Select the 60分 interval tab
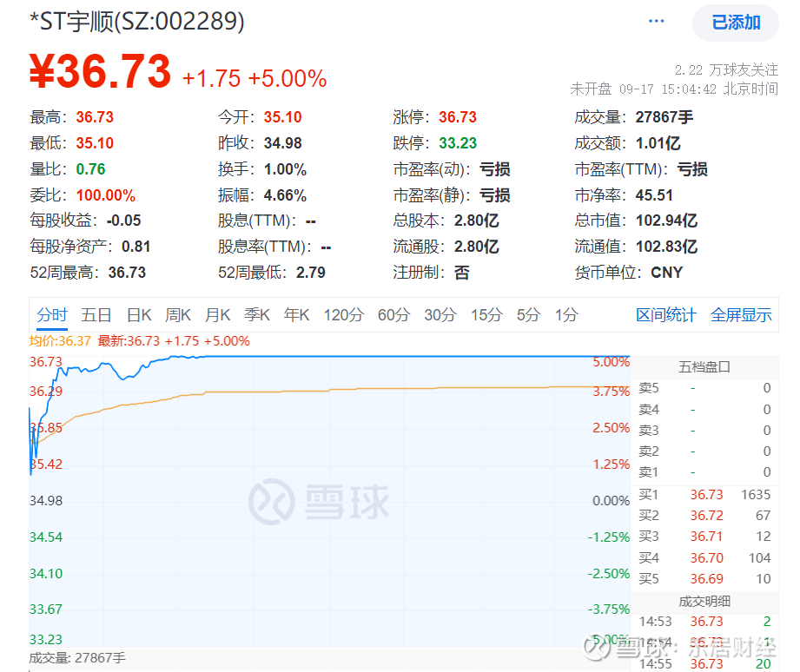 [393, 314]
